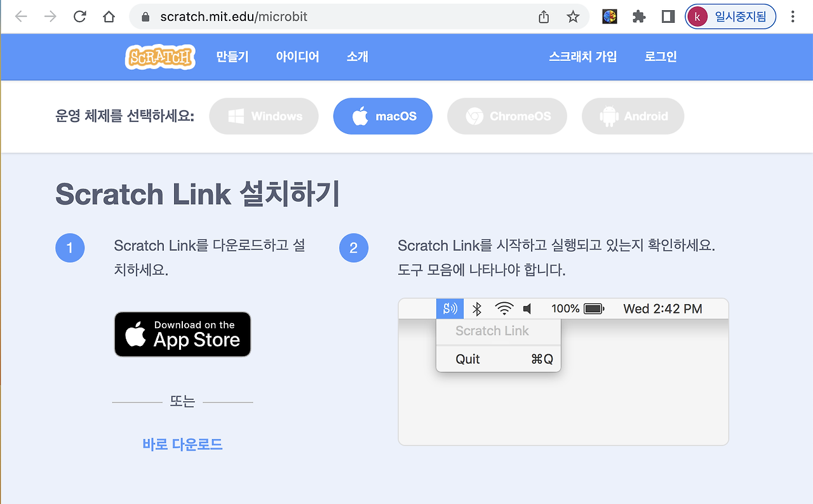Screen dimensions: 813x504
Task: Click the Scratch logo
Action: (160, 57)
